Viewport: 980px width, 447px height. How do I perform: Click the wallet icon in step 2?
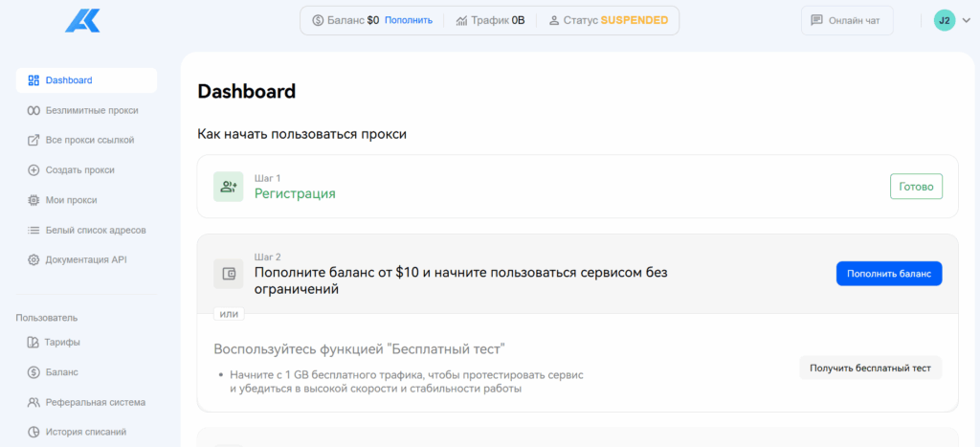228,274
